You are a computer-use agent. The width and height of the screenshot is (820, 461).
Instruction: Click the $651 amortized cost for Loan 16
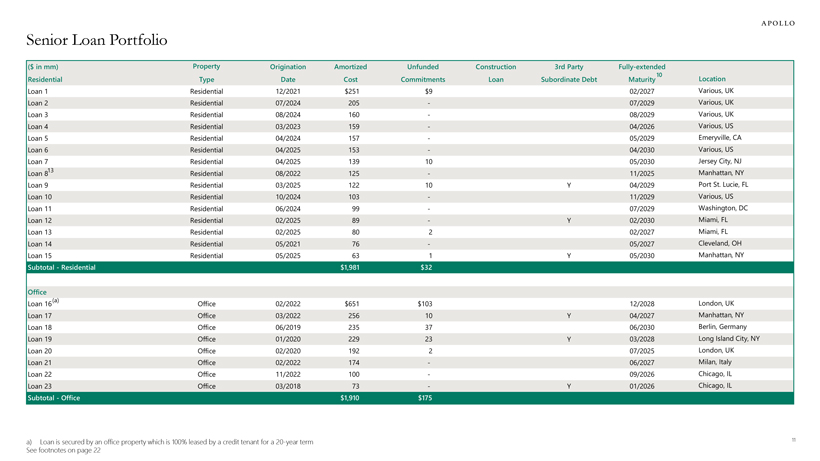pos(351,304)
